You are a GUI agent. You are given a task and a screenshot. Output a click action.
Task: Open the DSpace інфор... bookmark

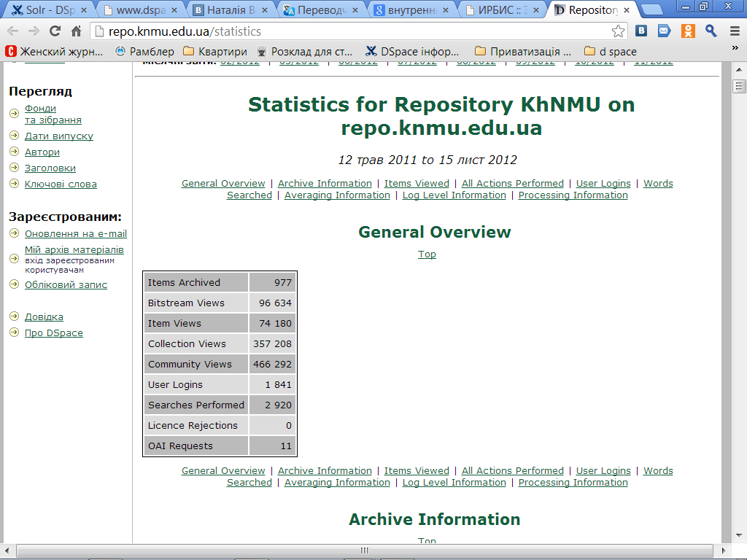click(412, 52)
